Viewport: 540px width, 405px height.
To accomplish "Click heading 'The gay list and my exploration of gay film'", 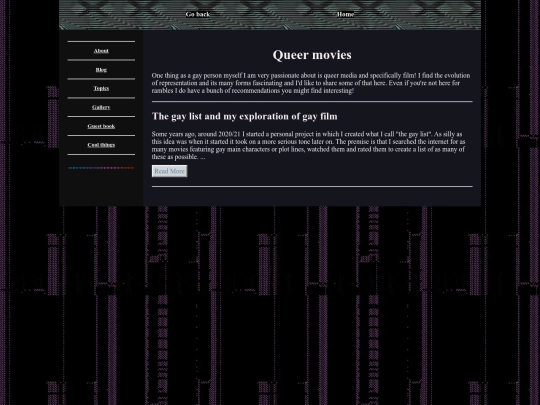I will tap(245, 116).
